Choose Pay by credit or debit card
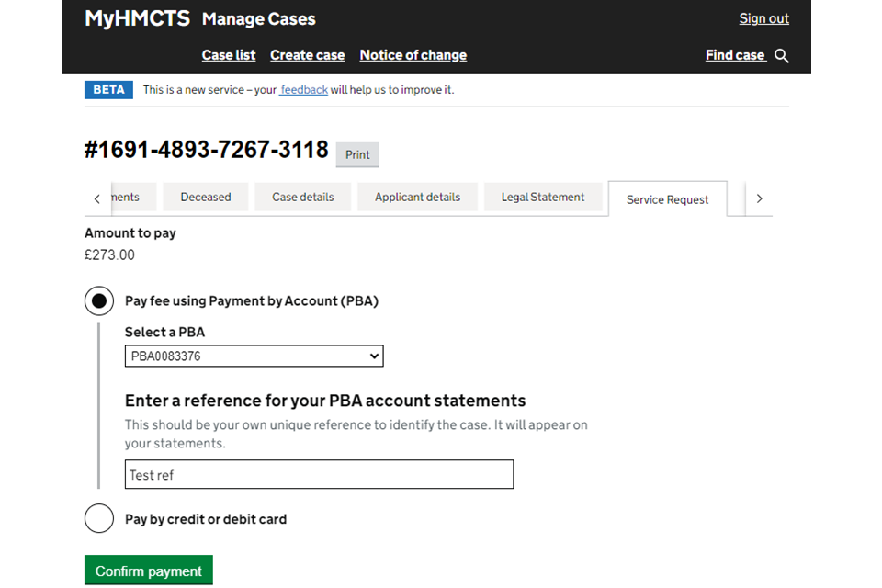This screenshot has width=882, height=588. coord(99,519)
